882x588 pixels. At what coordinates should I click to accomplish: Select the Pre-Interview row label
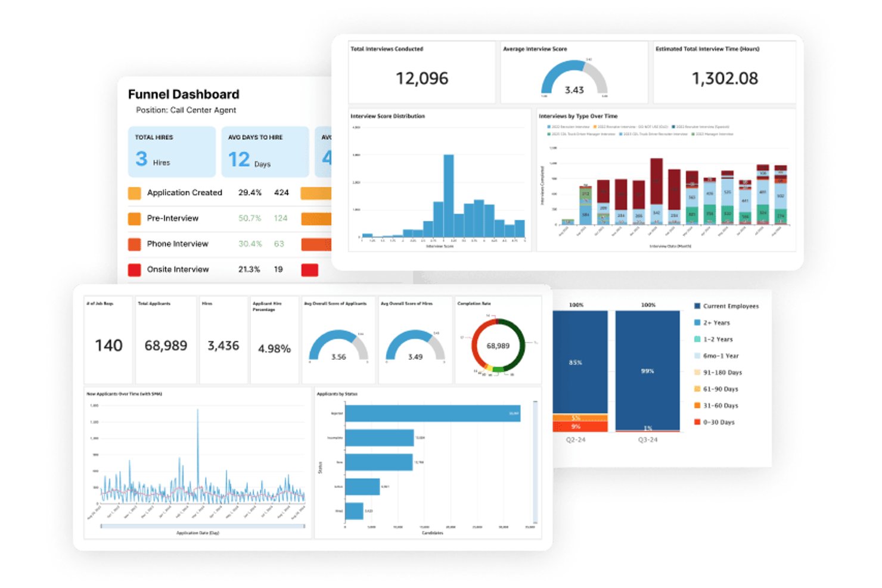pyautogui.click(x=173, y=219)
